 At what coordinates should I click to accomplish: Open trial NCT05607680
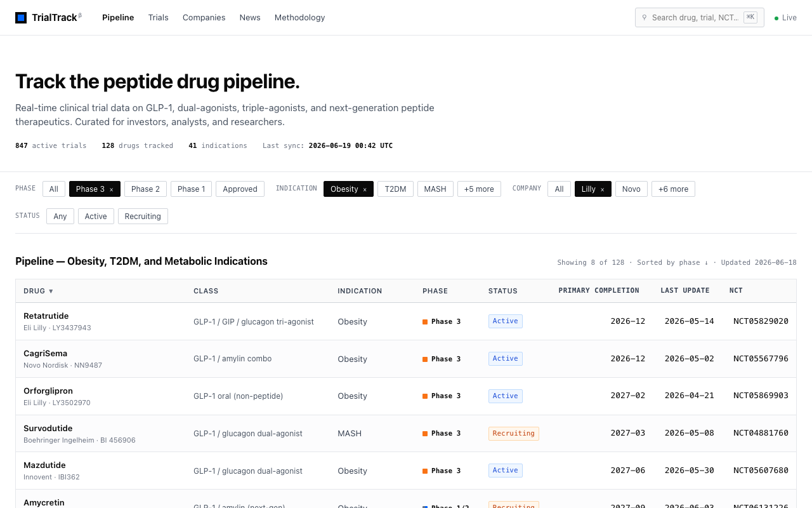tap(761, 471)
